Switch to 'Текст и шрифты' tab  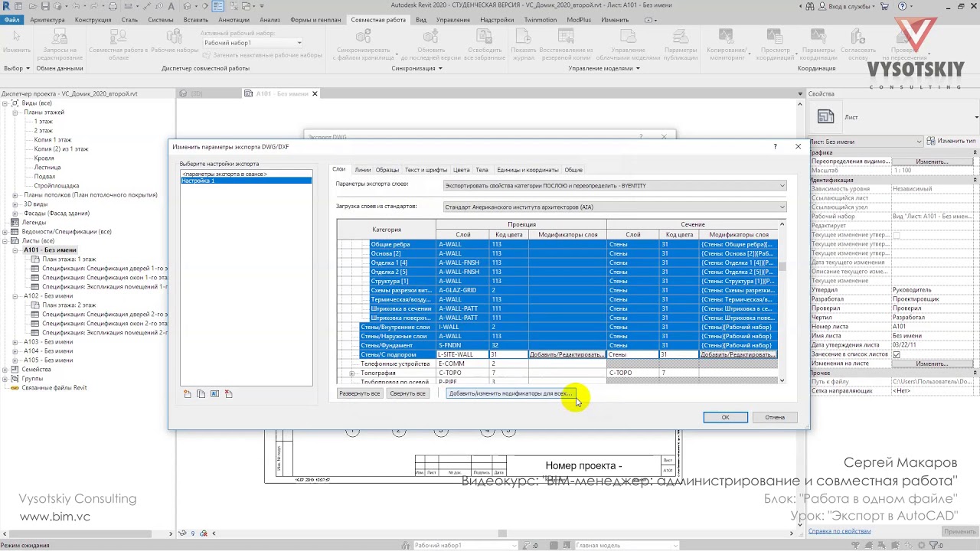426,170
